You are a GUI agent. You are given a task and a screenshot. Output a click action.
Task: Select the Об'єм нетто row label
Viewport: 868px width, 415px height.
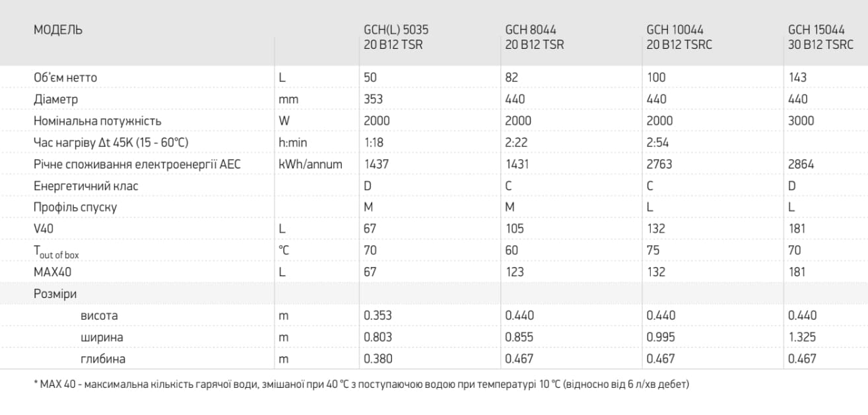pyautogui.click(x=65, y=77)
